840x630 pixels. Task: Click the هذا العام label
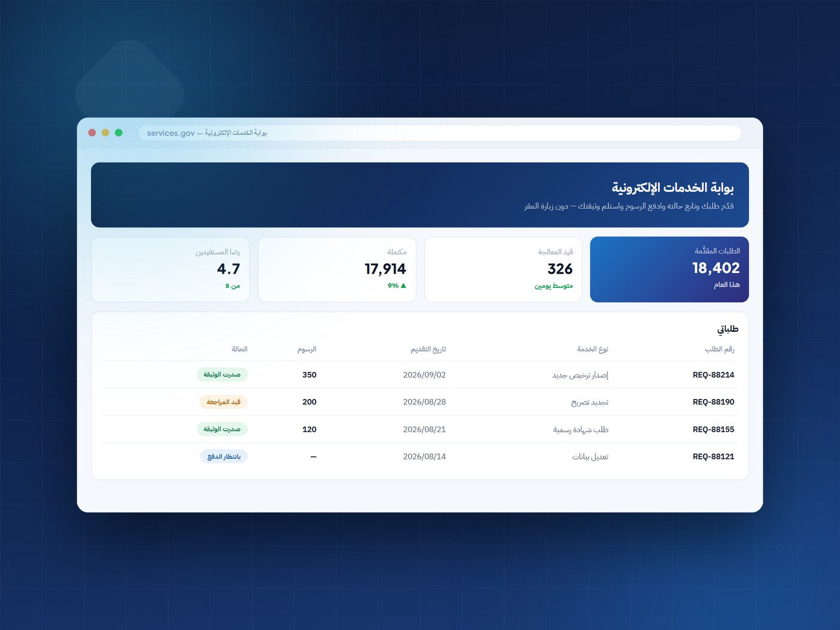click(727, 284)
